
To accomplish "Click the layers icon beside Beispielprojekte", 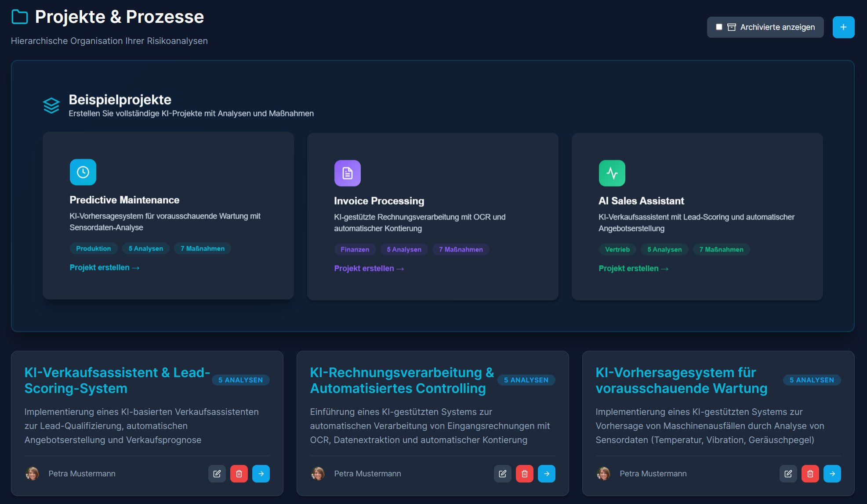I will point(51,105).
